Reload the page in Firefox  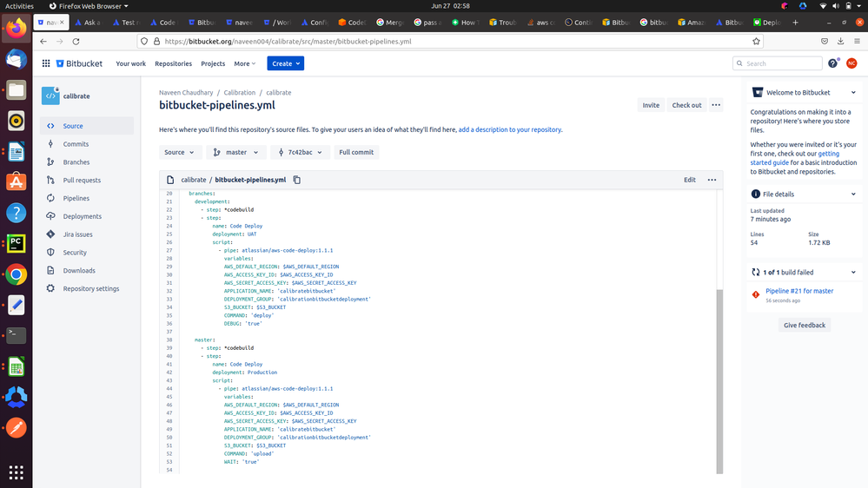point(76,42)
